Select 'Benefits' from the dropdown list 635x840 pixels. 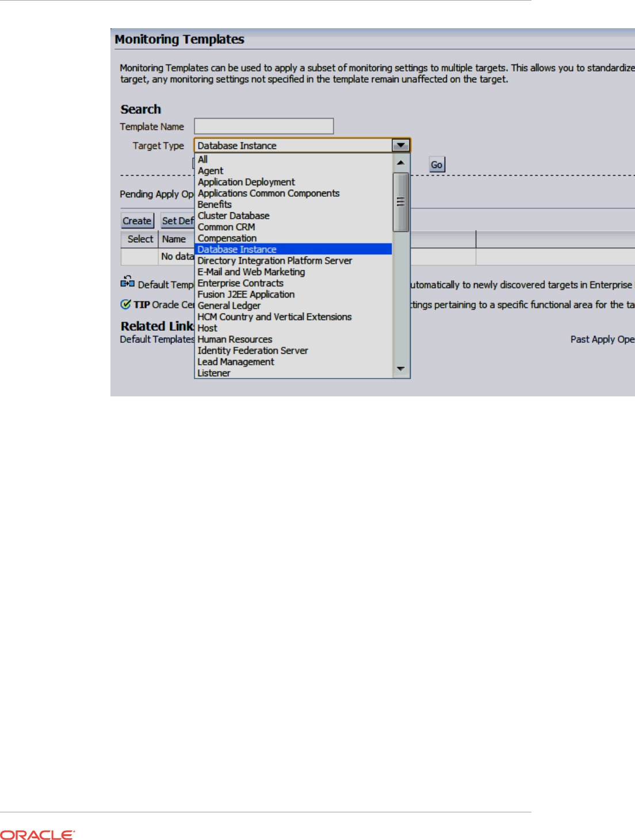[294, 204]
